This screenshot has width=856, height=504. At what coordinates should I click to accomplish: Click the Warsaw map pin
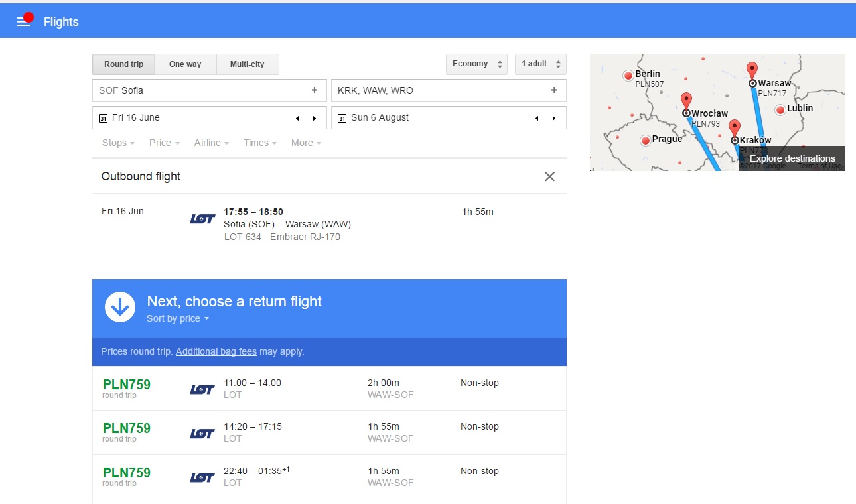tap(752, 72)
